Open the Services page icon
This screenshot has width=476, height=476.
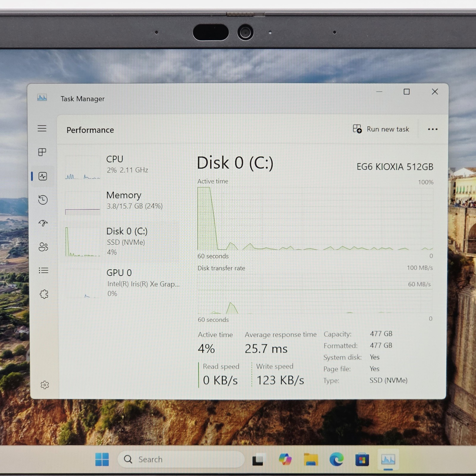pyautogui.click(x=44, y=294)
